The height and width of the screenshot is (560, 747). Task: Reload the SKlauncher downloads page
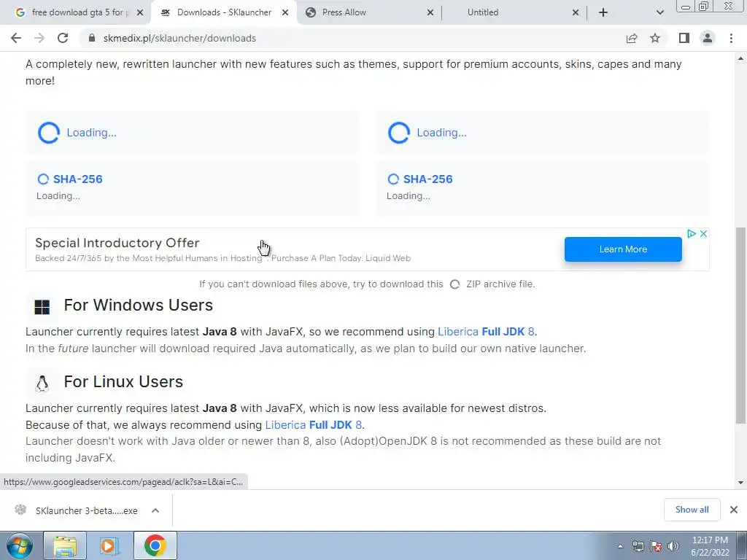(x=63, y=38)
